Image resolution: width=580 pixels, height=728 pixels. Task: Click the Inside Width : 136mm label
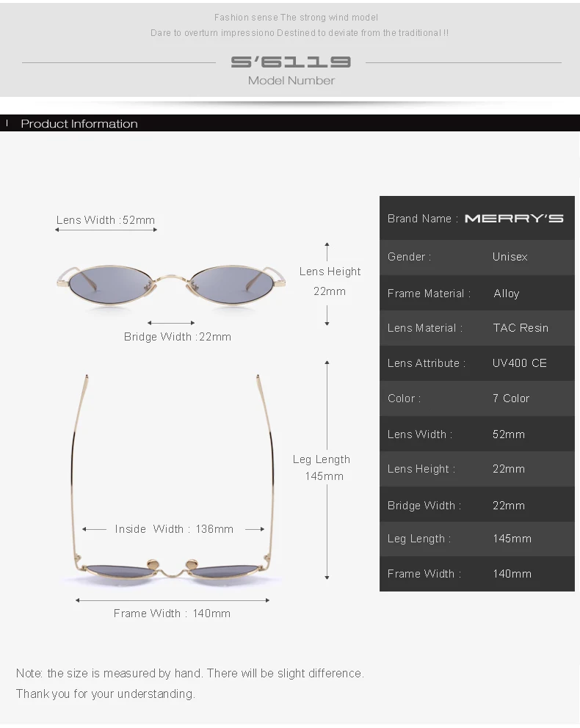tap(174, 529)
